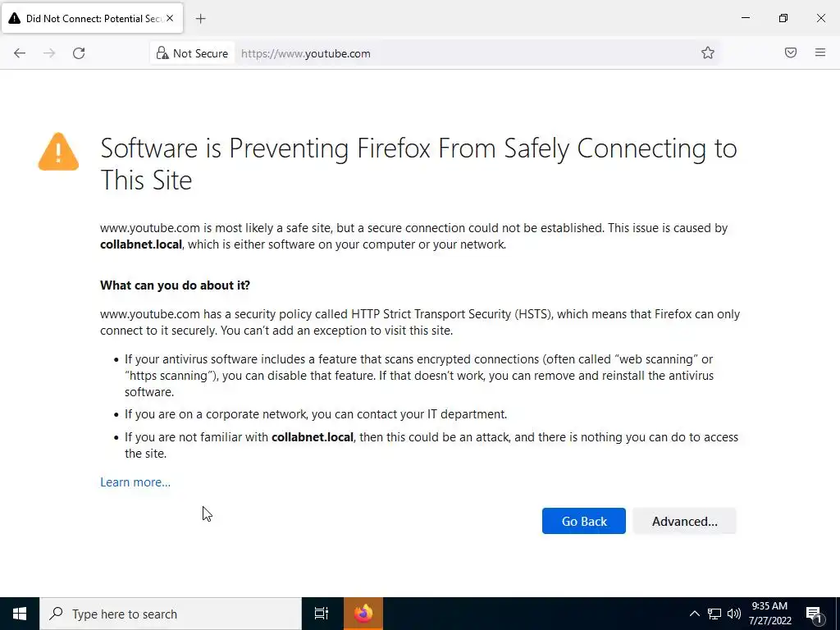The image size is (840, 630).
Task: Select the Did Not Connect tab
Action: point(90,18)
